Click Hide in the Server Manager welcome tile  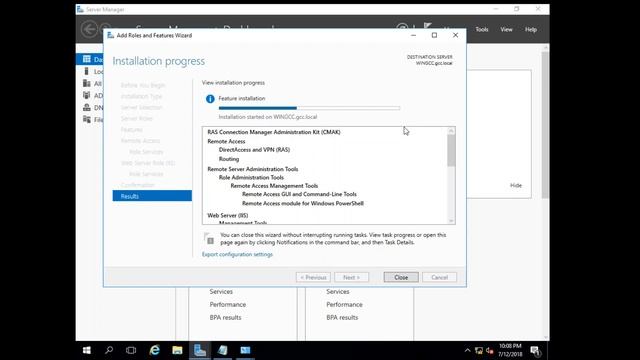coord(516,185)
